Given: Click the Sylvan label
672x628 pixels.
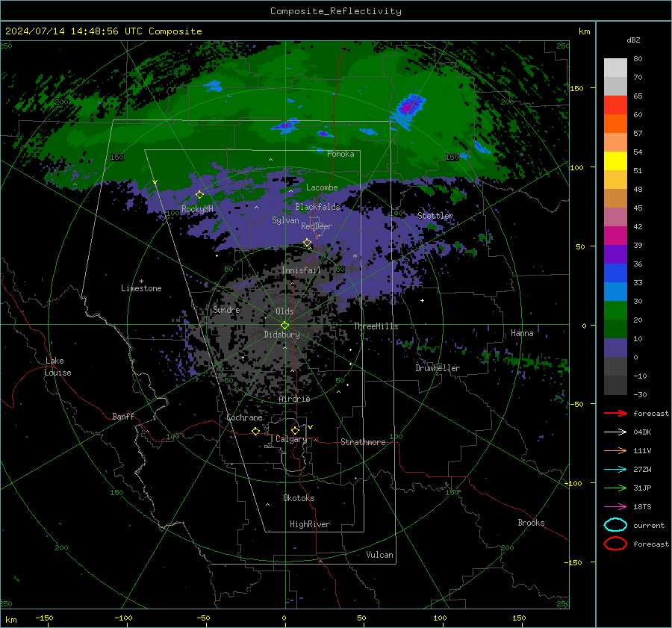Looking at the screenshot, I should 285,220.
